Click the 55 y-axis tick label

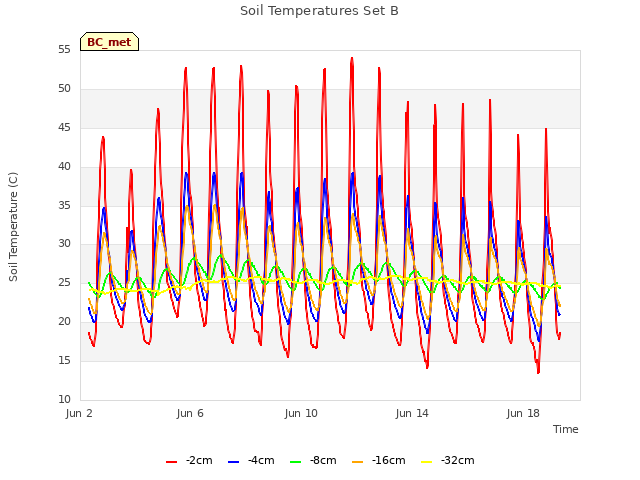[x=64, y=50]
